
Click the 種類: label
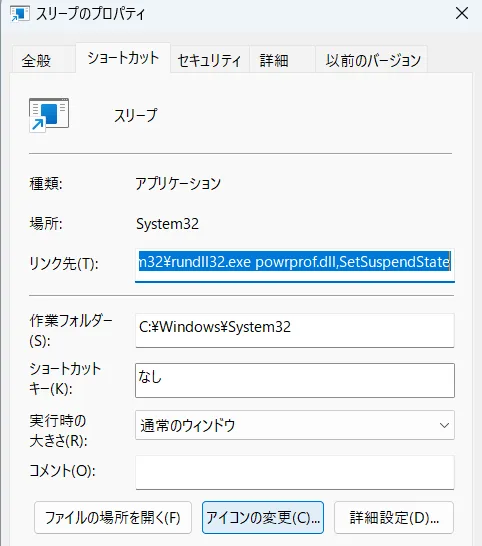point(46,184)
